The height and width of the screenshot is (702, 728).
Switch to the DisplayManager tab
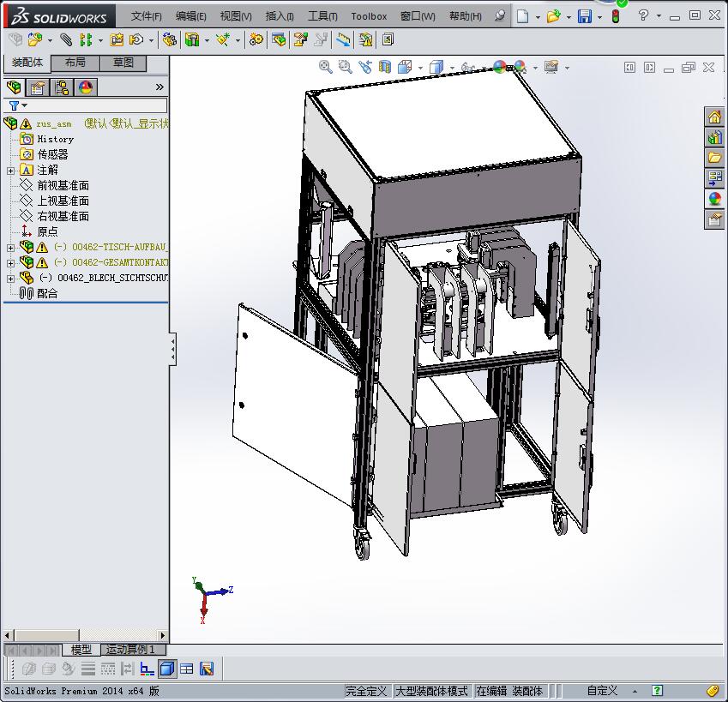[x=86, y=87]
